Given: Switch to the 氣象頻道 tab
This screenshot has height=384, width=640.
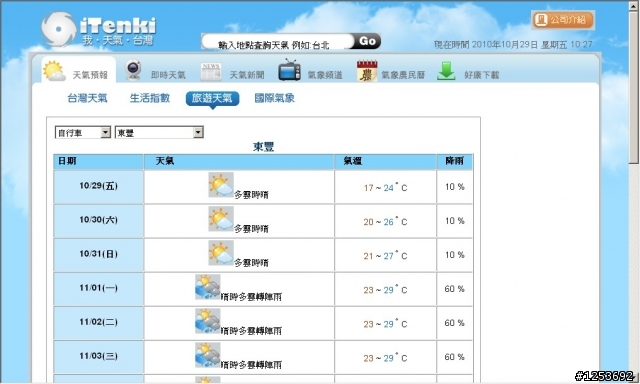Looking at the screenshot, I should click(311, 71).
